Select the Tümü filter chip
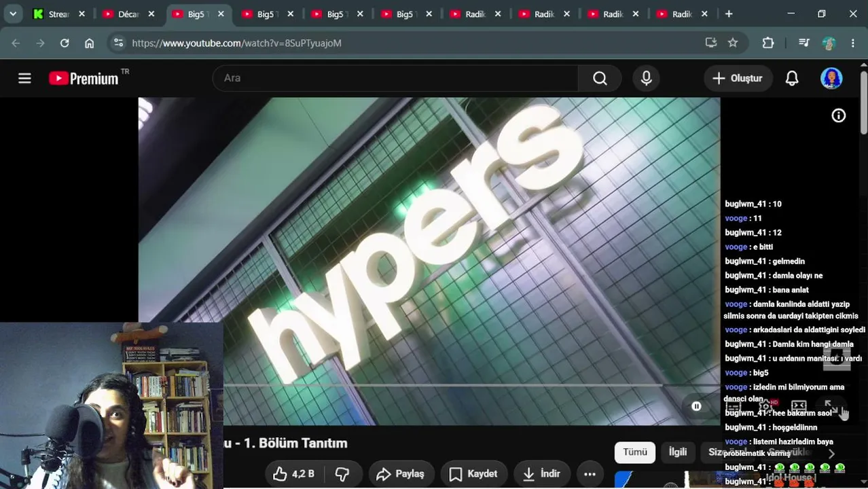Image resolution: width=868 pixels, height=489 pixels. click(x=635, y=452)
